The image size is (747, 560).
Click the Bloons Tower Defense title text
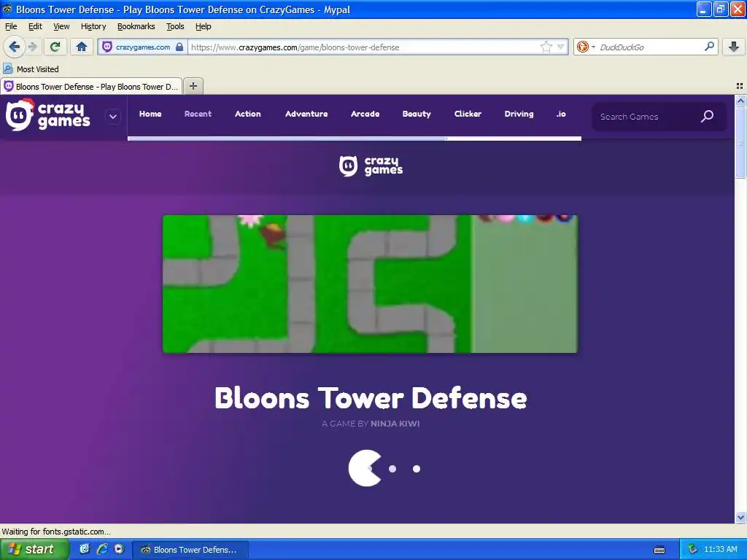[371, 397]
